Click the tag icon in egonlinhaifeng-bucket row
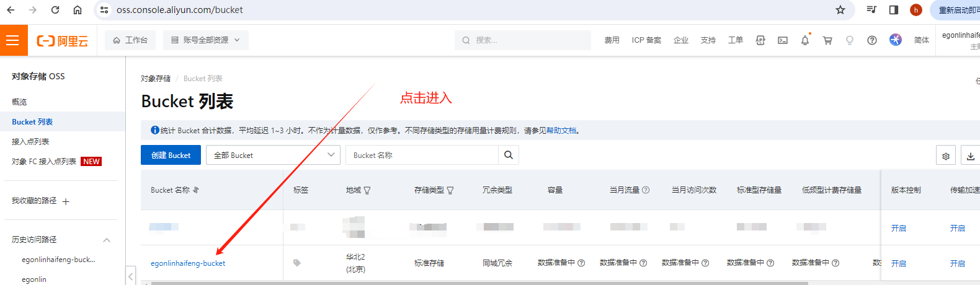Image resolution: width=980 pixels, height=285 pixels. click(297, 263)
